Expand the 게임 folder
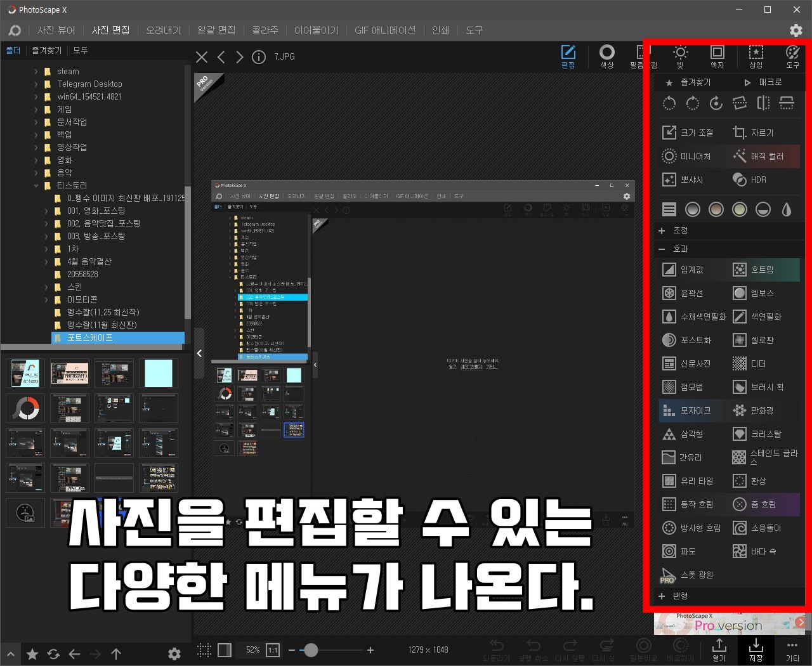Image resolution: width=812 pixels, height=666 pixels. click(36, 110)
